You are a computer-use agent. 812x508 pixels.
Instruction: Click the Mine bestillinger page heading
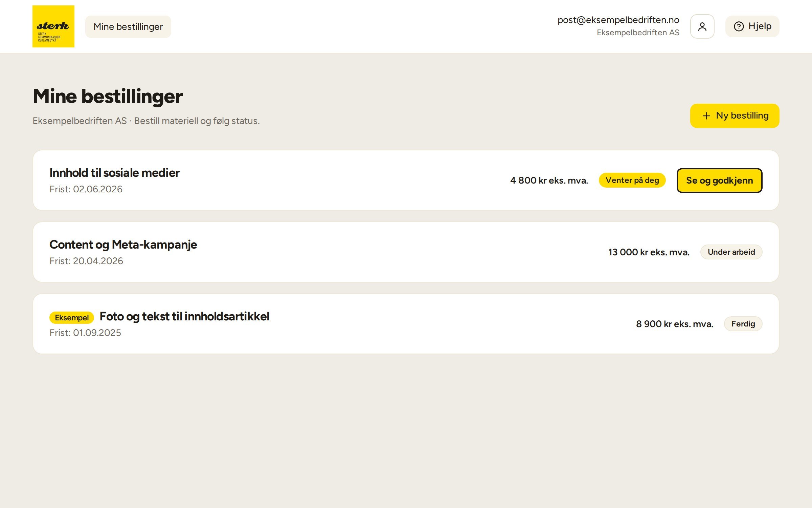point(108,96)
